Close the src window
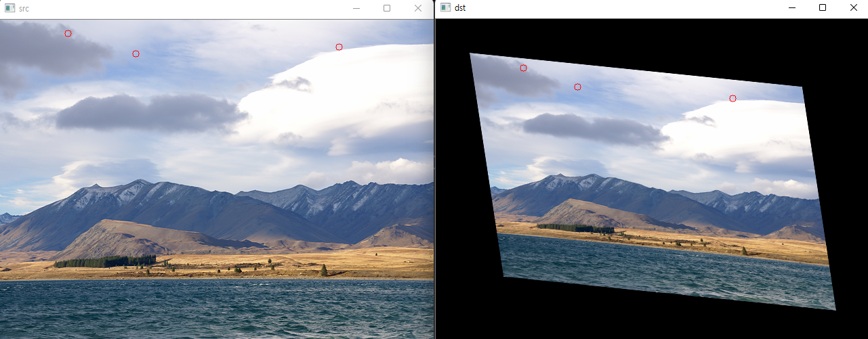Viewport: 868px width, 339px height. [x=418, y=8]
